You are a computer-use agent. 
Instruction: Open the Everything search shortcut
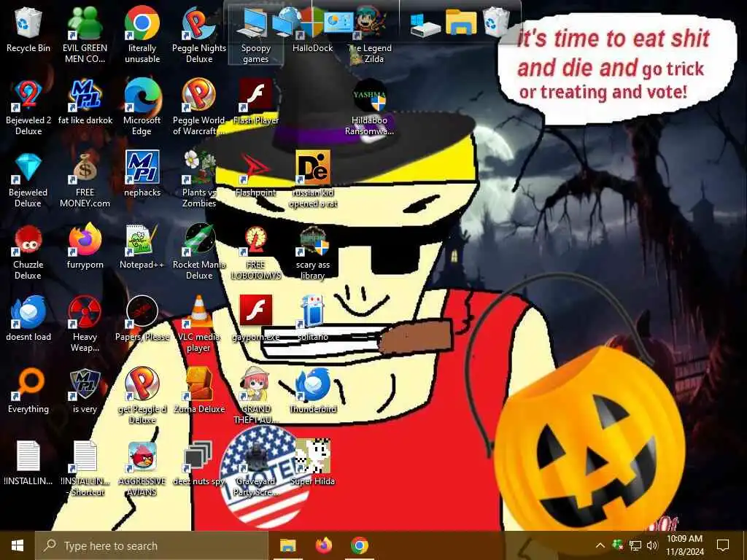click(28, 391)
